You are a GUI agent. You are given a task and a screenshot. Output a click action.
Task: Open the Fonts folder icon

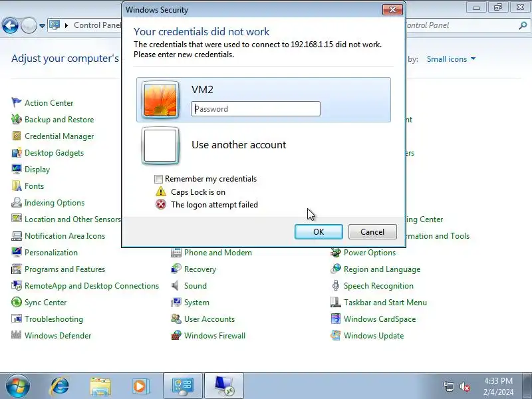(16, 186)
